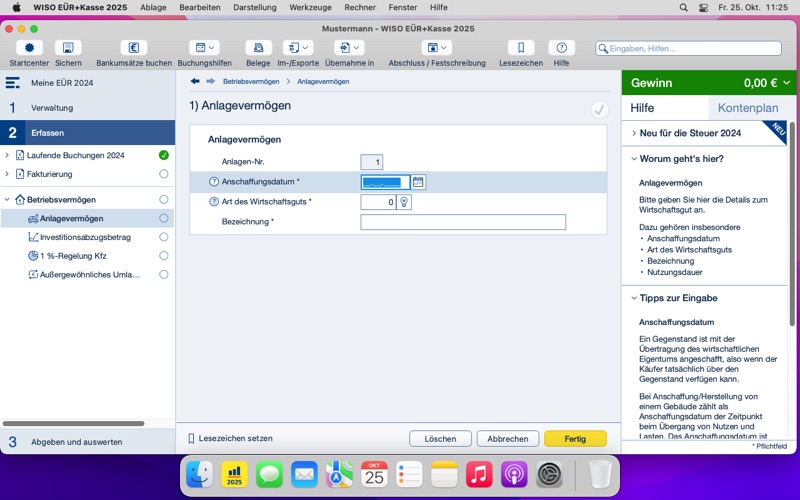Screen dimensions: 800x500
Task: Open Lesezeichen bookmark toolbar icon
Action: click(521, 48)
